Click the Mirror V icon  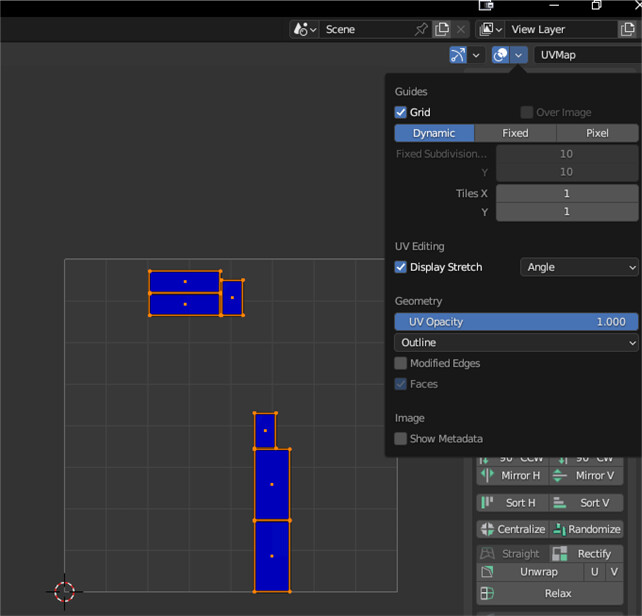coord(559,476)
